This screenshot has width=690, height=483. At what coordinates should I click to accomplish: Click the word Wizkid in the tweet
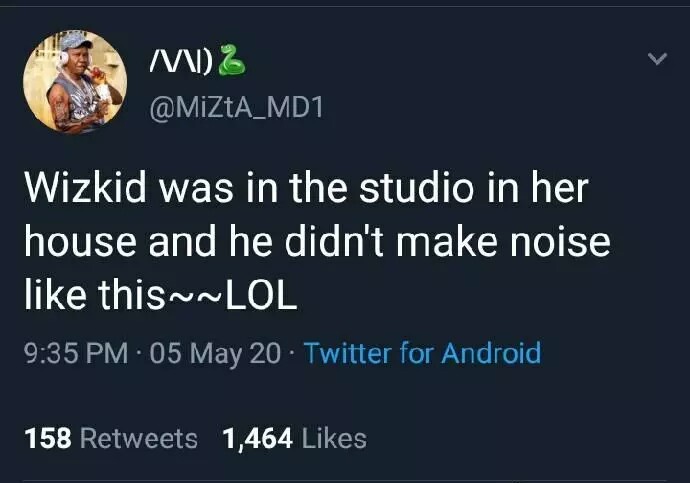[84, 189]
